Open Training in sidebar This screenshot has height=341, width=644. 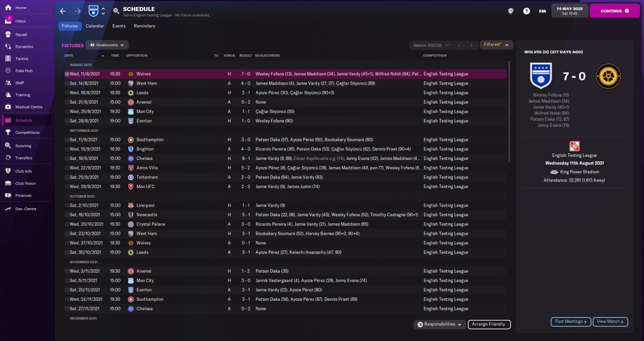coord(22,95)
